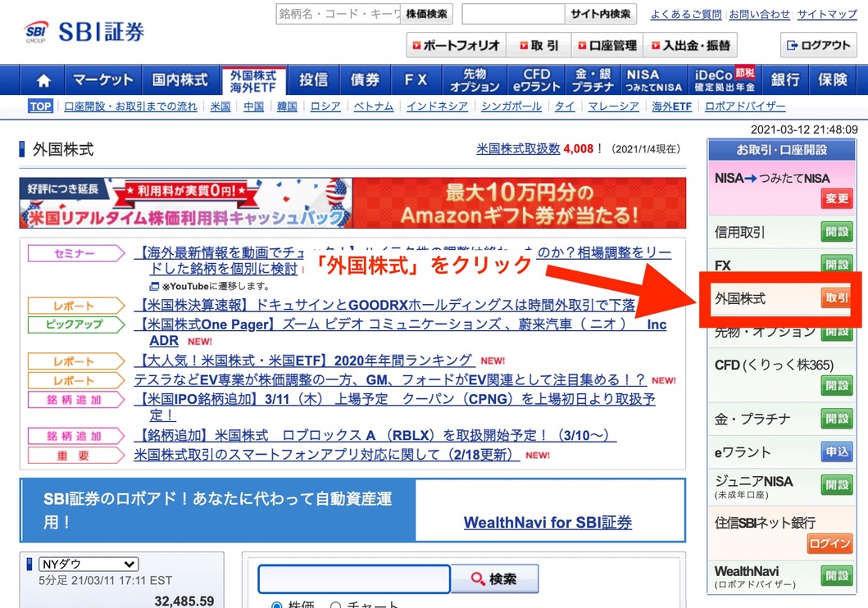The image size is (868, 608).
Task: Open the 取引 header button
Action: (x=539, y=45)
